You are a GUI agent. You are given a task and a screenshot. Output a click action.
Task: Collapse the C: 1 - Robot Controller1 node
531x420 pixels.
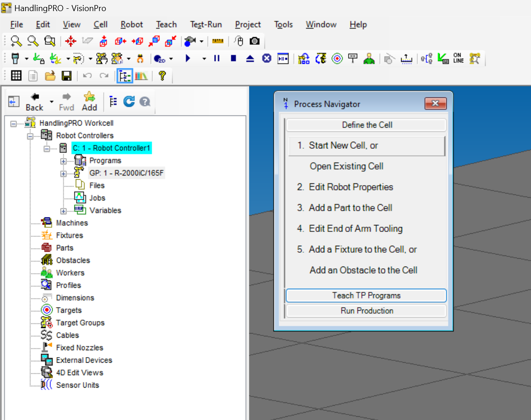click(47, 149)
